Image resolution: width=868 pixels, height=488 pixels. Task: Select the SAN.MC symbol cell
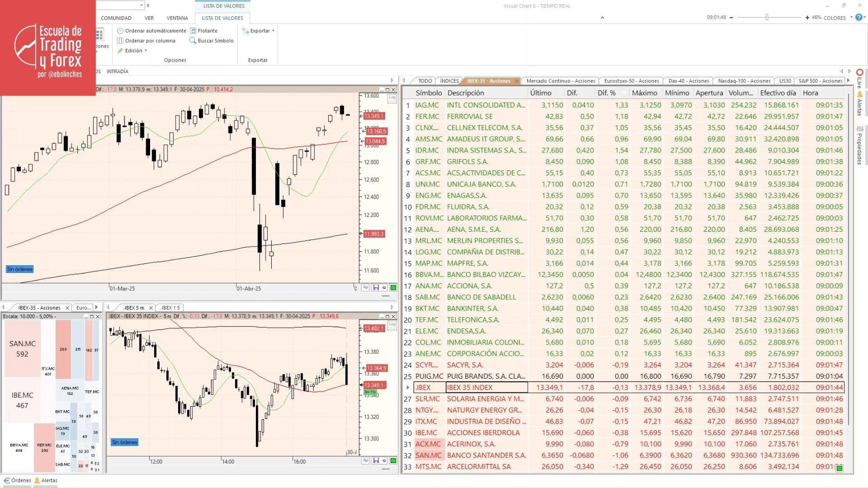[428, 455]
